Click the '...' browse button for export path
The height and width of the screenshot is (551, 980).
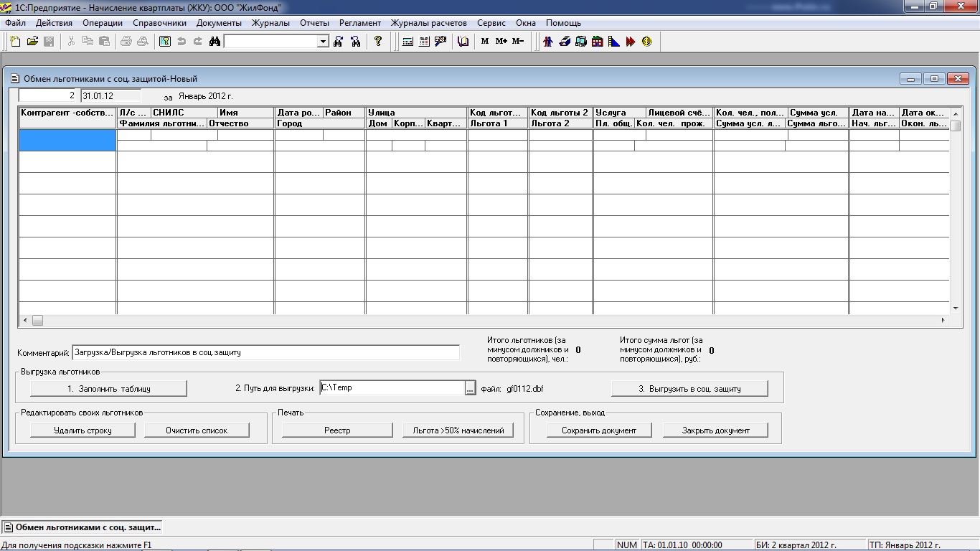pyautogui.click(x=471, y=388)
